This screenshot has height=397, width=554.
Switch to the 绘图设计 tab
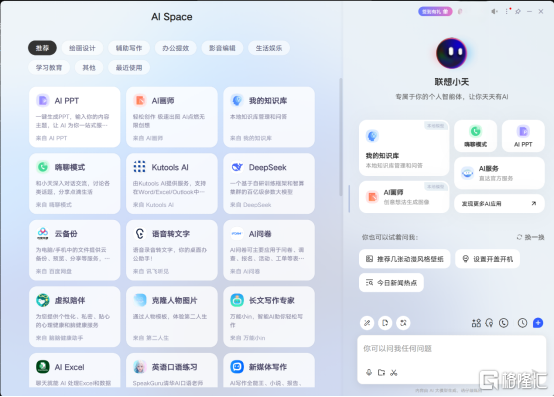(82, 48)
